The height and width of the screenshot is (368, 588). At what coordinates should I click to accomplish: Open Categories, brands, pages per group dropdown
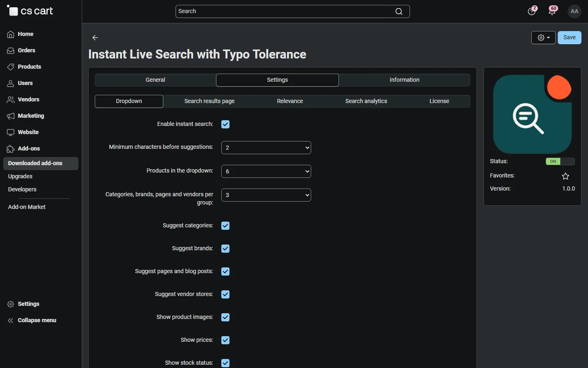tap(266, 195)
